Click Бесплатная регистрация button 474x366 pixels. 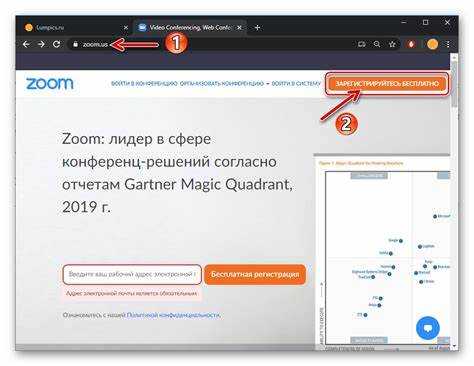[255, 274]
